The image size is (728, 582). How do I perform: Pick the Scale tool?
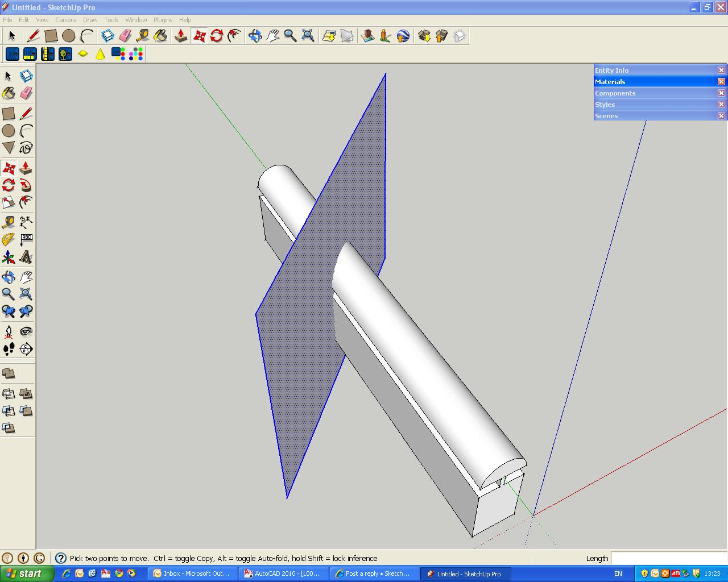[9, 202]
